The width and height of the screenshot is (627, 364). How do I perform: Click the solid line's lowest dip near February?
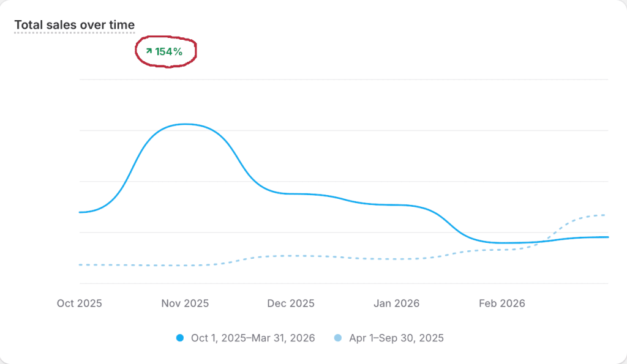click(x=502, y=243)
